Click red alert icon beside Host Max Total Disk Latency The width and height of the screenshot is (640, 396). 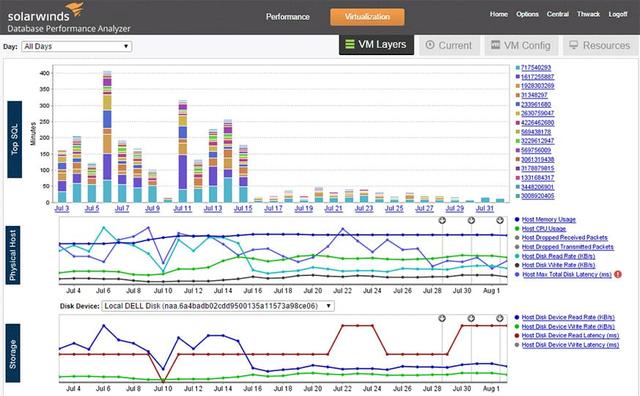pyautogui.click(x=618, y=274)
